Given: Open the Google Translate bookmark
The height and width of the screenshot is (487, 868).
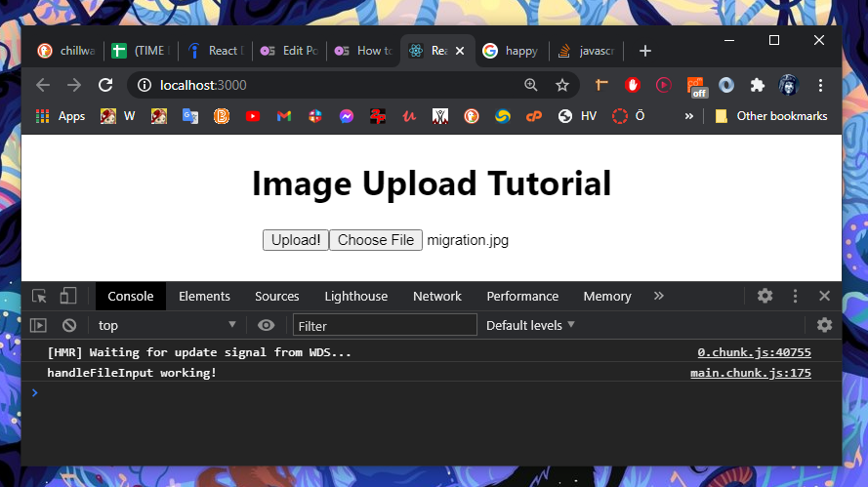Looking at the screenshot, I should [x=189, y=116].
